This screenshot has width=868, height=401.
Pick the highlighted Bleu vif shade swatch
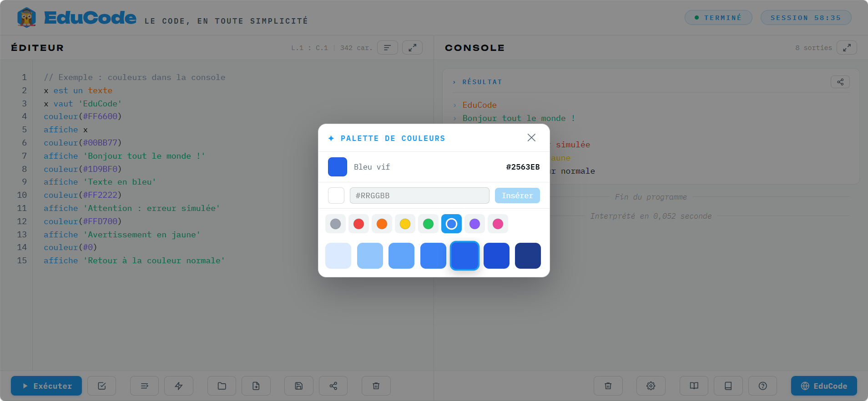464,256
